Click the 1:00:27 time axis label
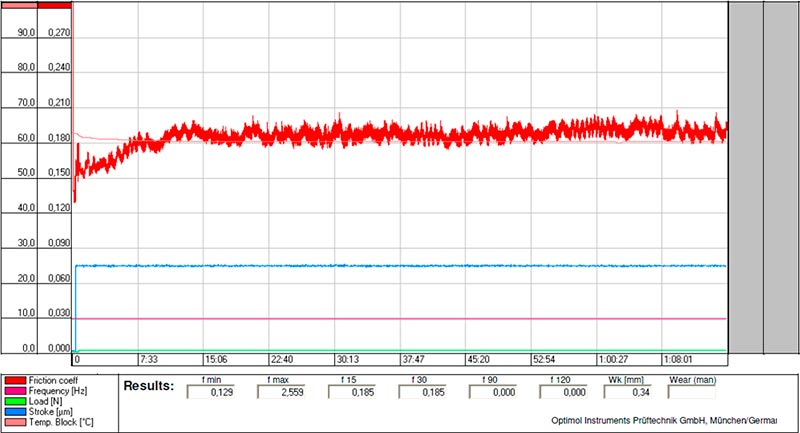This screenshot has width=800, height=433. tap(615, 359)
